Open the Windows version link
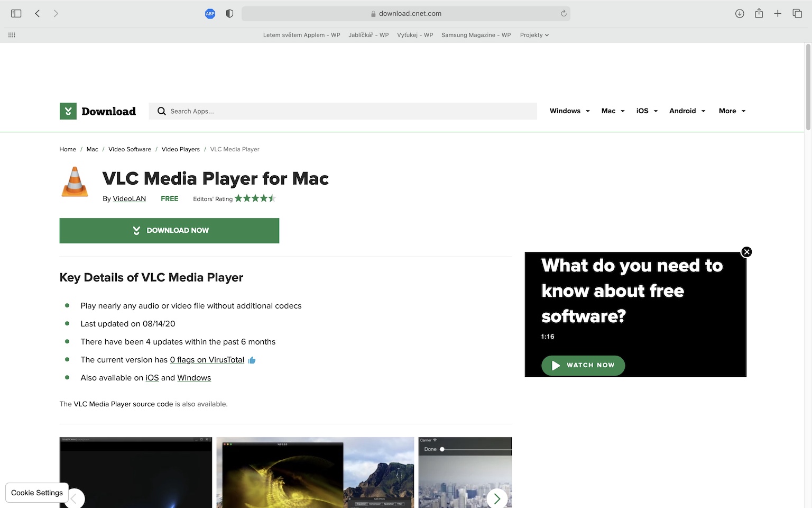Image resolution: width=812 pixels, height=508 pixels. [194, 378]
